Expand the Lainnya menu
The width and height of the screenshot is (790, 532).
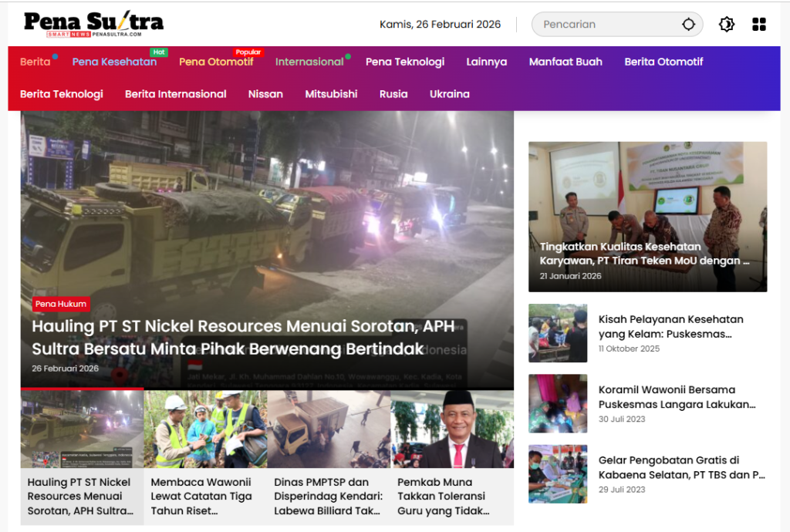[x=486, y=62]
